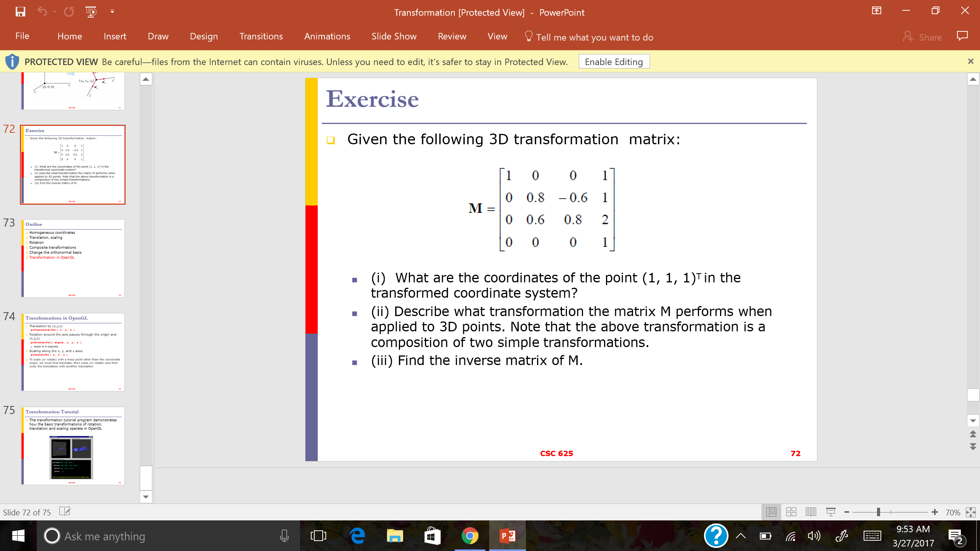This screenshot has width=980, height=551.
Task: Open the File menu
Action: [22, 36]
